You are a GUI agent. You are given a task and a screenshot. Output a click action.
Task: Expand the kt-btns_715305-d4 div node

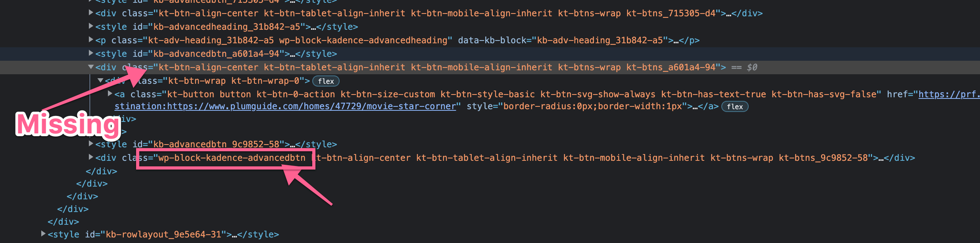91,13
